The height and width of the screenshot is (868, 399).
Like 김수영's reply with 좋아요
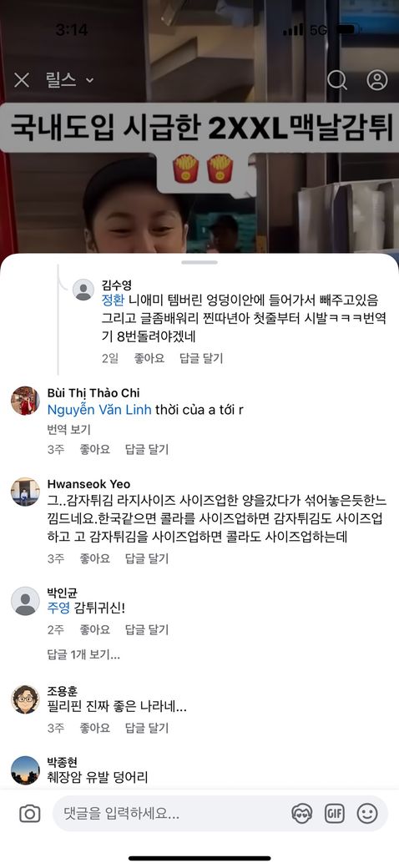[149, 358]
